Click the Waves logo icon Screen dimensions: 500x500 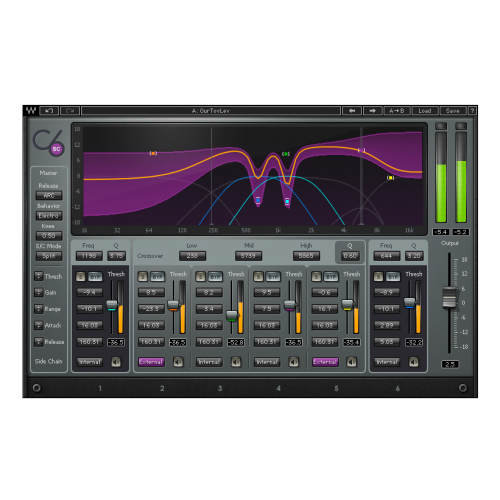[31, 111]
